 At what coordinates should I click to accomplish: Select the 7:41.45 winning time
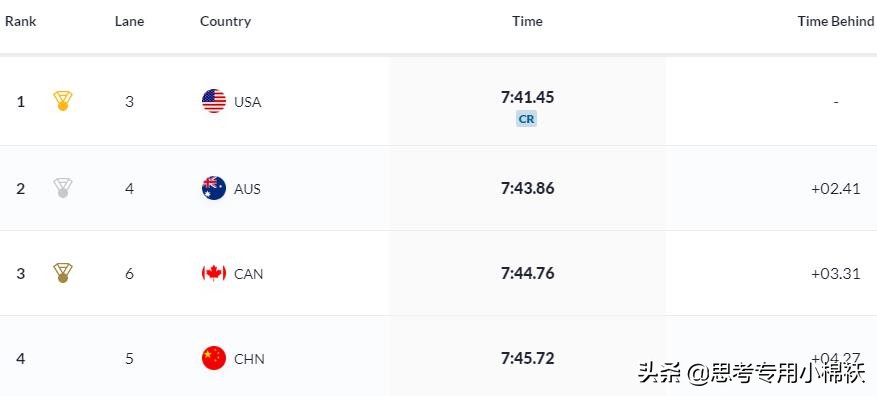click(527, 97)
